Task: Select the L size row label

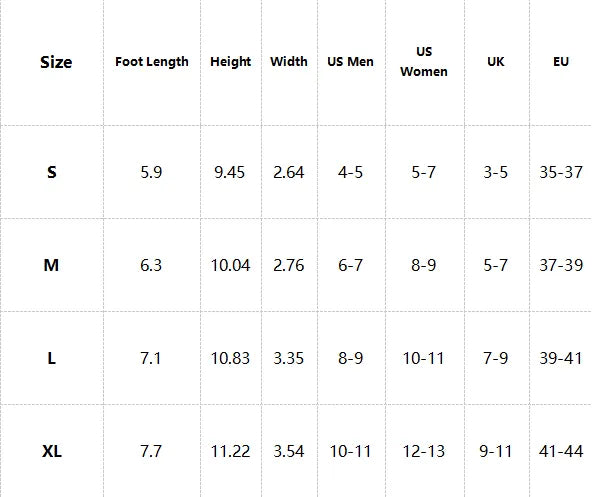Action: click(52, 358)
